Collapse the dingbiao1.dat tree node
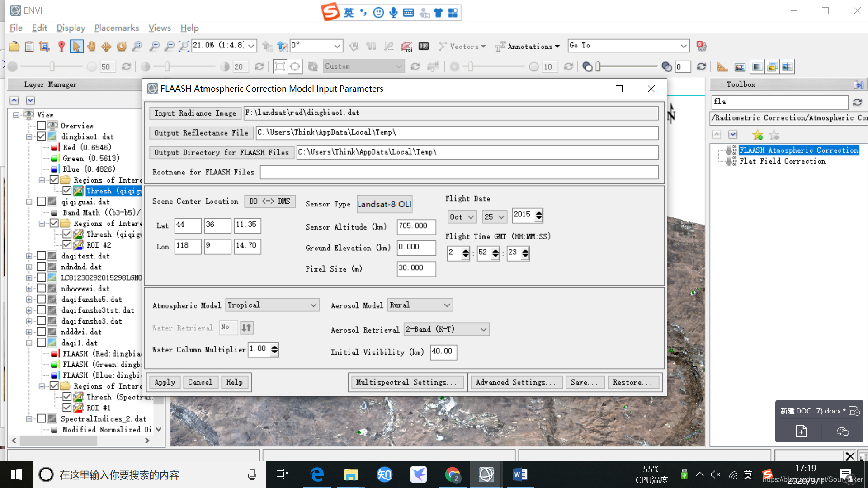The image size is (868, 488). pyautogui.click(x=29, y=136)
